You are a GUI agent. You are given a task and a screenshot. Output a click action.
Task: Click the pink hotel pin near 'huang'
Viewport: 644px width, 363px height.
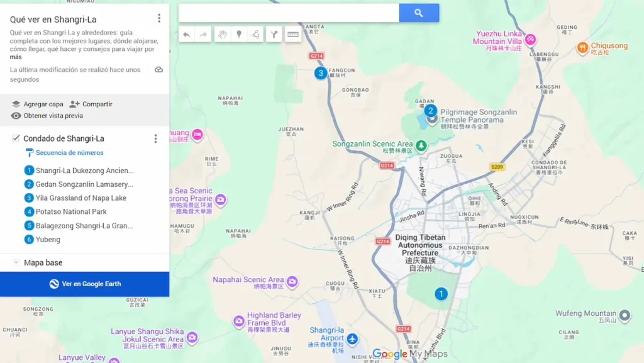[x=197, y=135]
